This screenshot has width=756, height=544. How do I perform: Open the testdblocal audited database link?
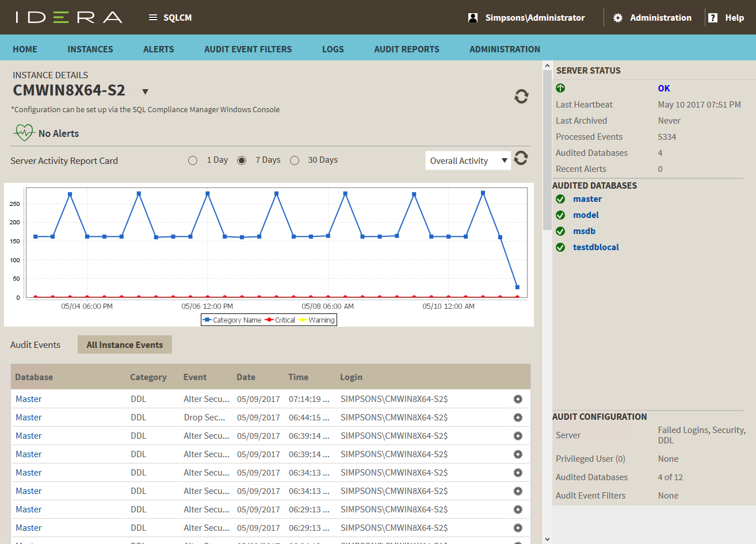point(595,247)
